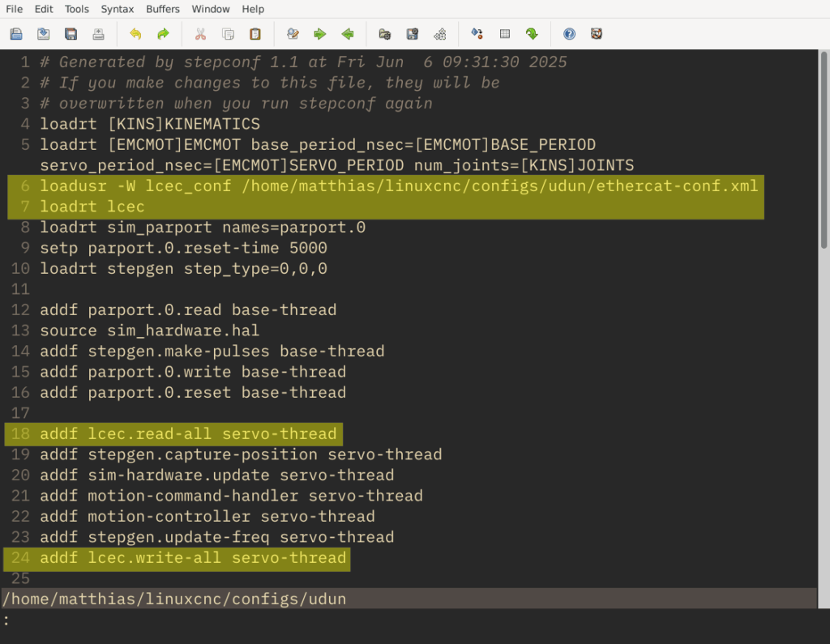Click the Load session folder icon

tap(385, 34)
